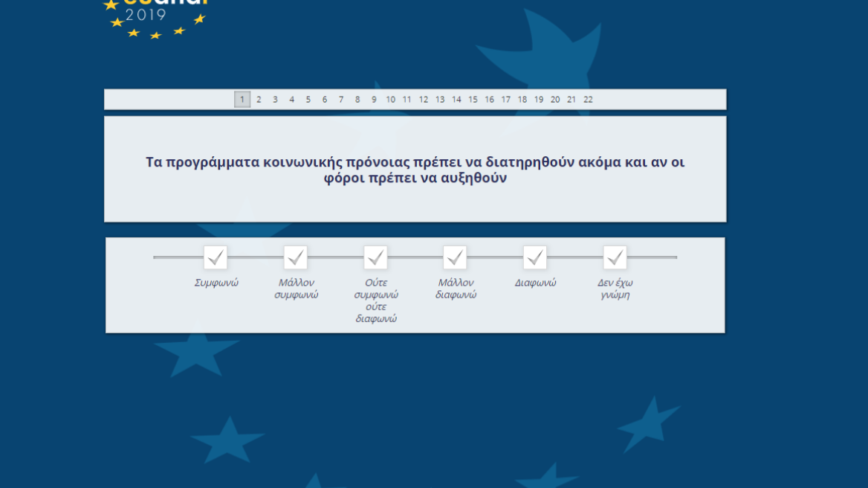This screenshot has width=868, height=488.
Task: Select the Μάλλον διαφωνώ checkmark icon
Action: 455,257
